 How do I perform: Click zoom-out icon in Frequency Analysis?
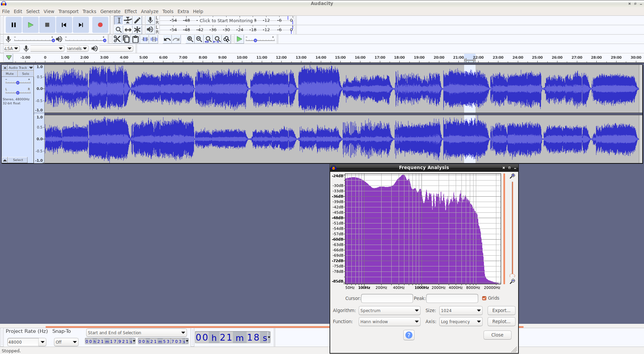512,282
